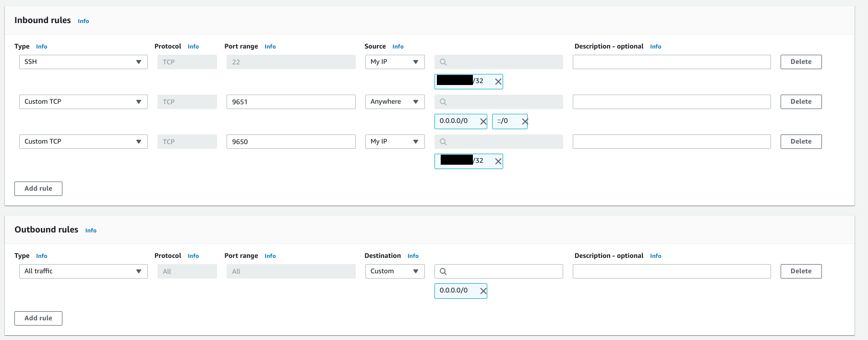Delete the All traffic outbound rule
The width and height of the screenshot is (868, 340).
(x=800, y=271)
